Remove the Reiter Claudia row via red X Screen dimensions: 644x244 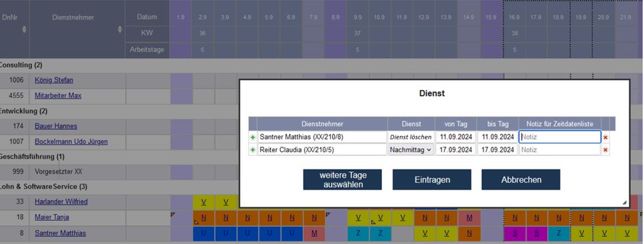click(605, 150)
